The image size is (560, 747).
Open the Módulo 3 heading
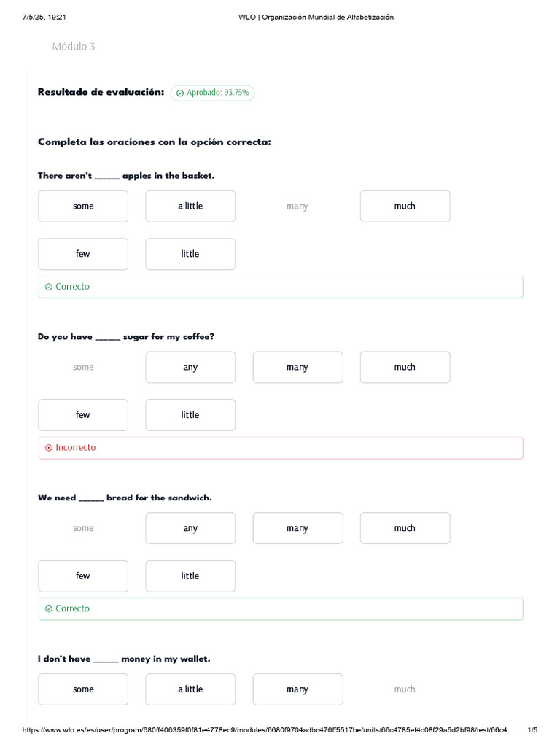tap(74, 47)
